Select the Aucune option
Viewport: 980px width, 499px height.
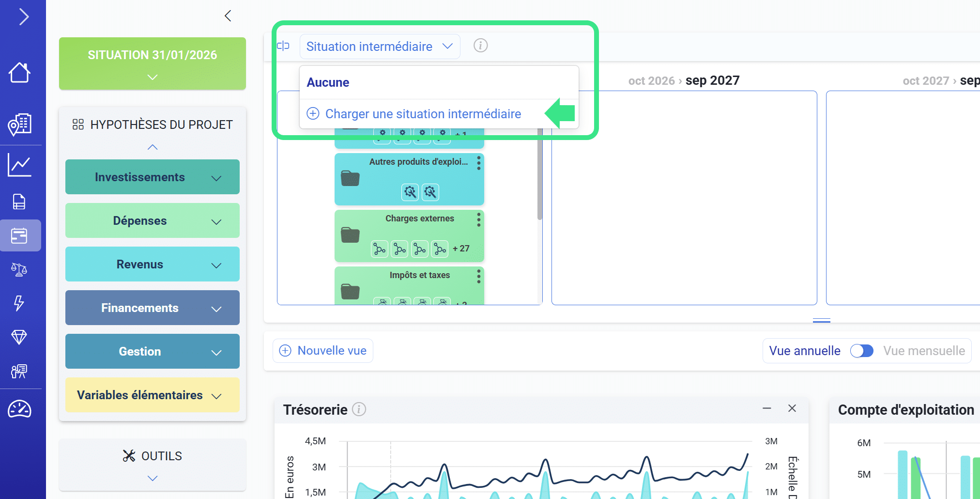click(328, 82)
